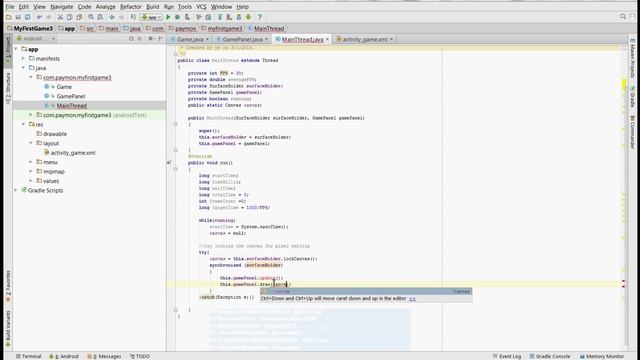This screenshot has height=360, width=640.
Task: Click the Cut scissors icon
Action: pyautogui.click(x=60, y=17)
